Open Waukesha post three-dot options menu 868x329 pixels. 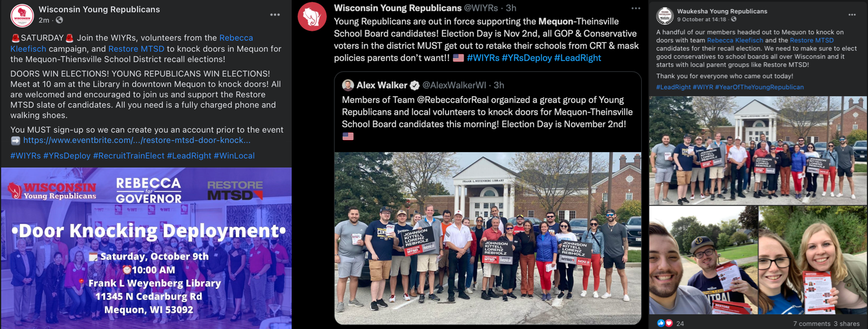(x=852, y=15)
